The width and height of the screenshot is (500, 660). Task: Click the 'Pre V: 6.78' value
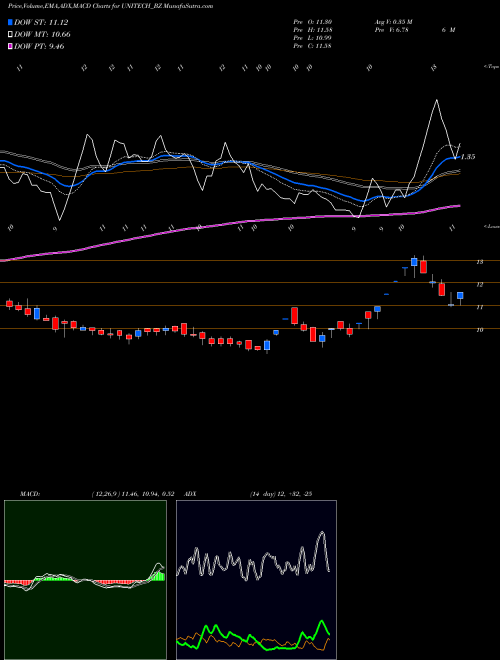pos(391,30)
